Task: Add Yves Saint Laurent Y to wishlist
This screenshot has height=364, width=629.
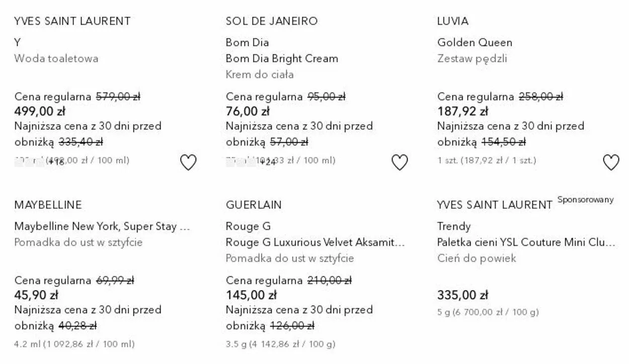Action: 188,162
